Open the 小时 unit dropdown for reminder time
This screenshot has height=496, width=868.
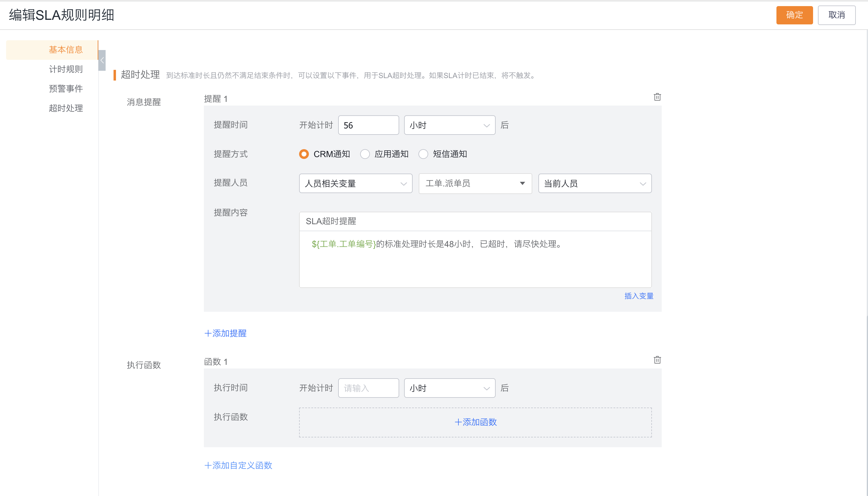coord(450,125)
